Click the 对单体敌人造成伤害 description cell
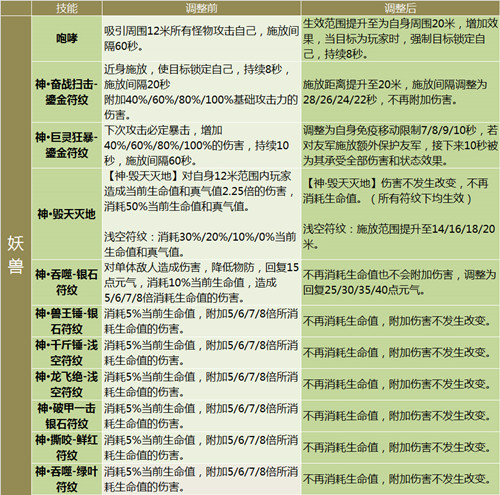Image resolution: width=500 pixels, height=495 pixels. [x=201, y=282]
